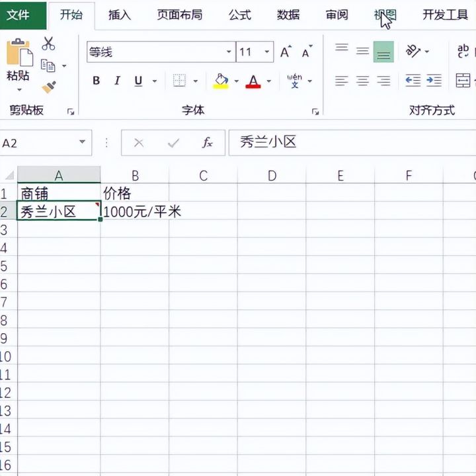Expand underline style arrow
This screenshot has height=476, width=476.
[155, 81]
